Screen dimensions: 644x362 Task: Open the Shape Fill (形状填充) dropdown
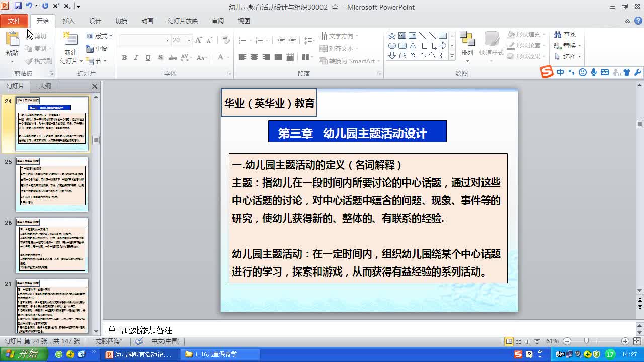[525, 34]
